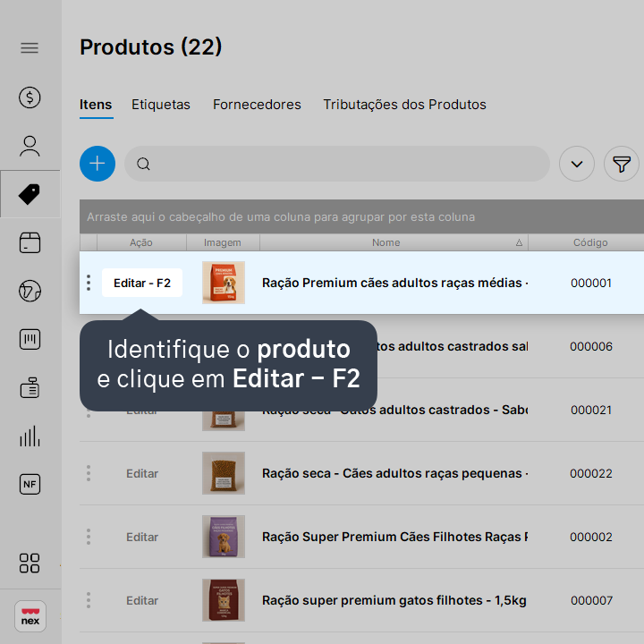The image size is (644, 644).
Task: Click the purple Super Premium Filhotes thumbnail
Action: click(x=224, y=537)
